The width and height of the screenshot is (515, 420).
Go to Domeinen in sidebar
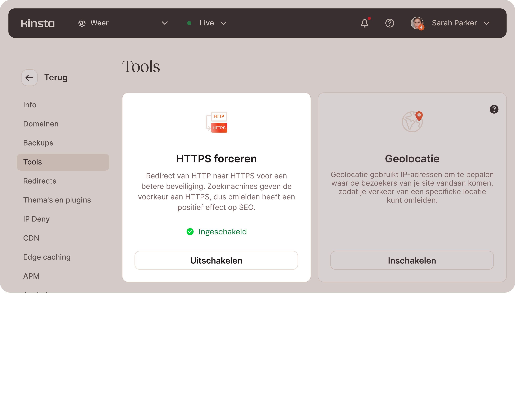(41, 124)
